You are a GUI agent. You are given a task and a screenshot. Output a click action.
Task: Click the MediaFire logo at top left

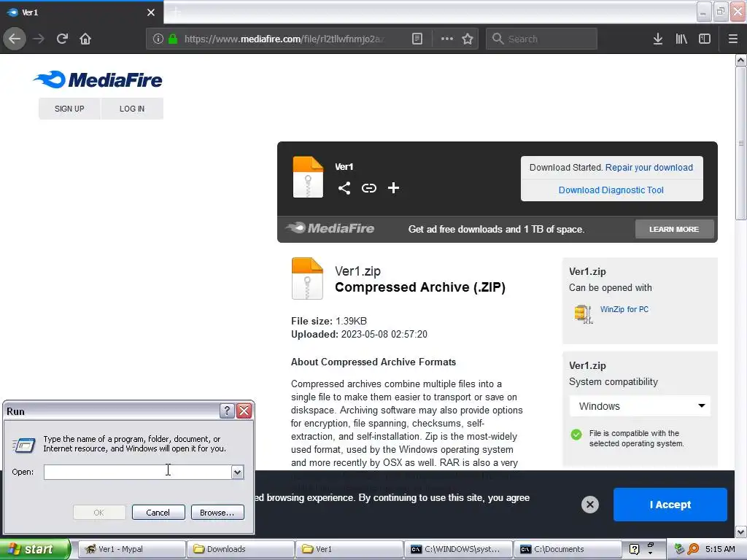(98, 79)
